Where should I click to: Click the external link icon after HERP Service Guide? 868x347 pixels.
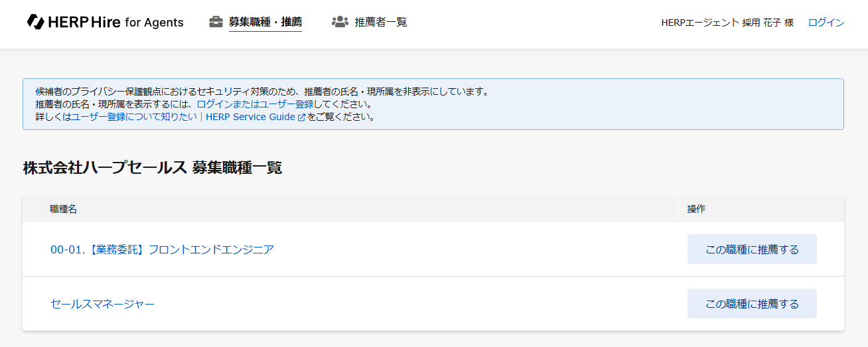click(302, 117)
